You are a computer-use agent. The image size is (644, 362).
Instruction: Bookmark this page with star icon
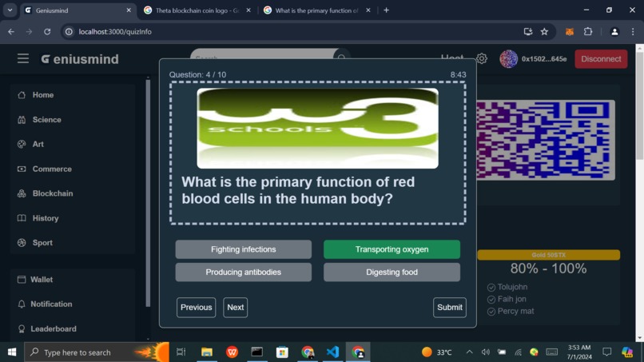[x=544, y=32]
